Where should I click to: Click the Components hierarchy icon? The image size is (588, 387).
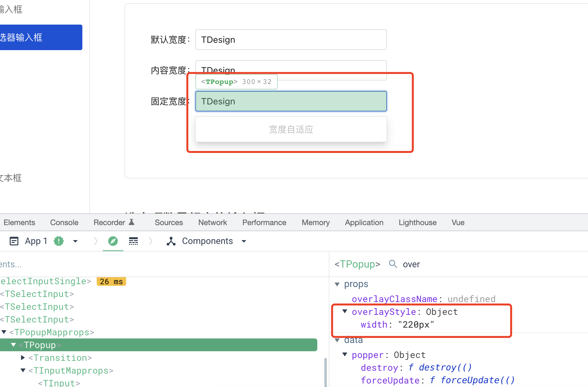171,241
